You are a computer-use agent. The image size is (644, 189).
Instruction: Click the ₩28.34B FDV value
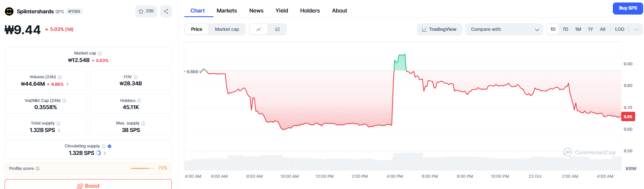(131, 84)
